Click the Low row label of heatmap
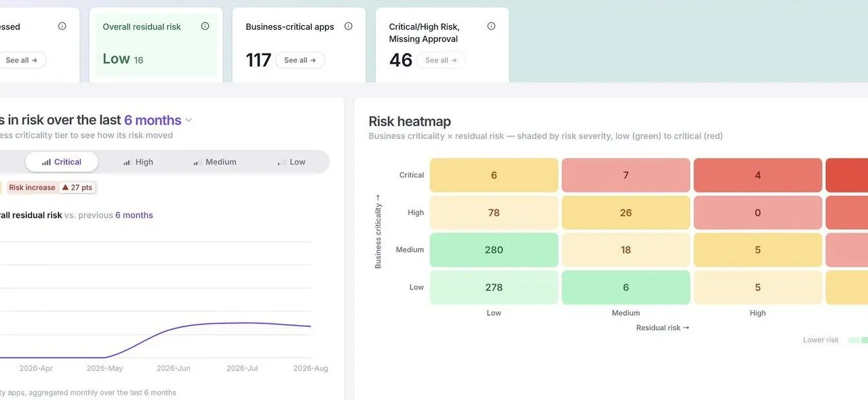The width and height of the screenshot is (868, 400). click(x=416, y=287)
